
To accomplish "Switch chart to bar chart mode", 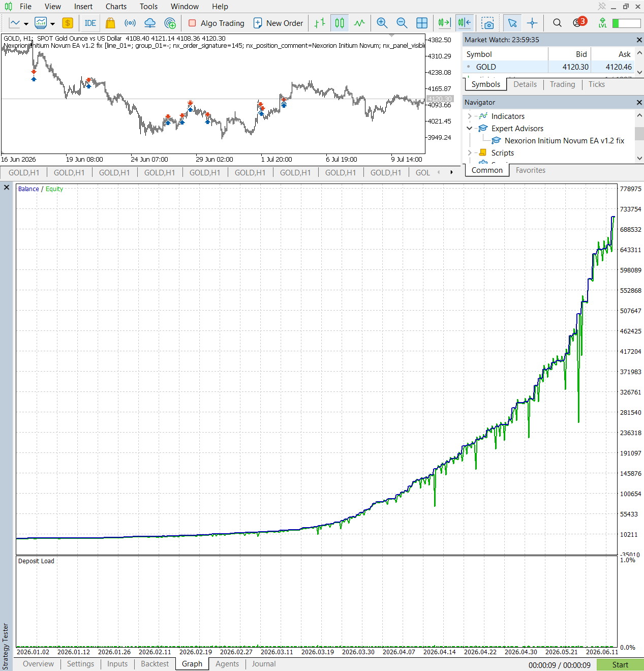I will pos(320,23).
